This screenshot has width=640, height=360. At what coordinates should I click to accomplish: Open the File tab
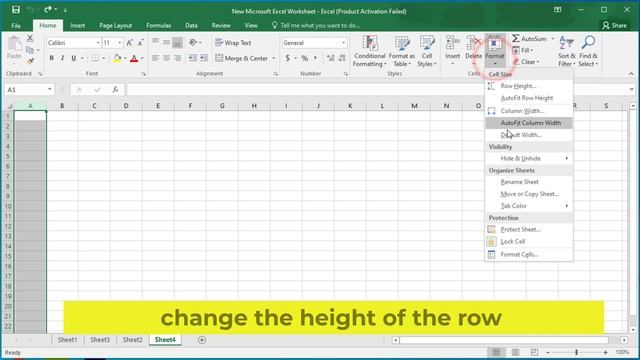(16, 25)
